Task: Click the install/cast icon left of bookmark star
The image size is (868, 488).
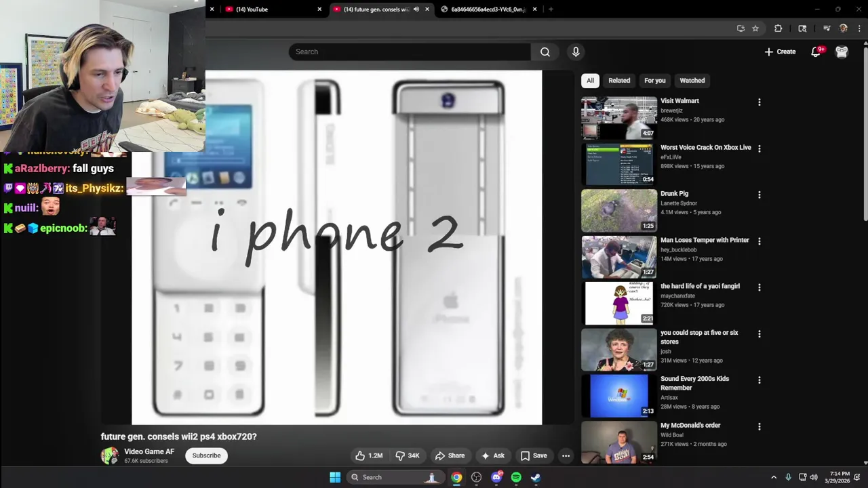Action: [741, 28]
